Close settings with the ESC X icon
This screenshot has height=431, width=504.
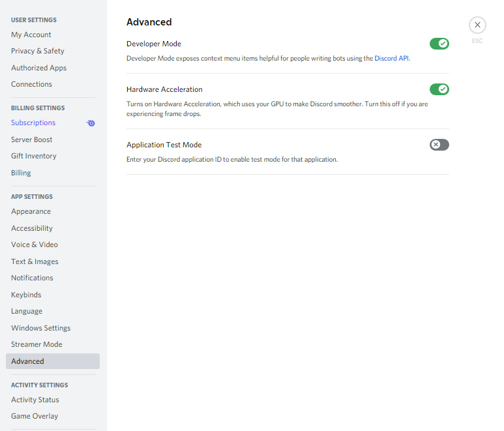pos(477,25)
